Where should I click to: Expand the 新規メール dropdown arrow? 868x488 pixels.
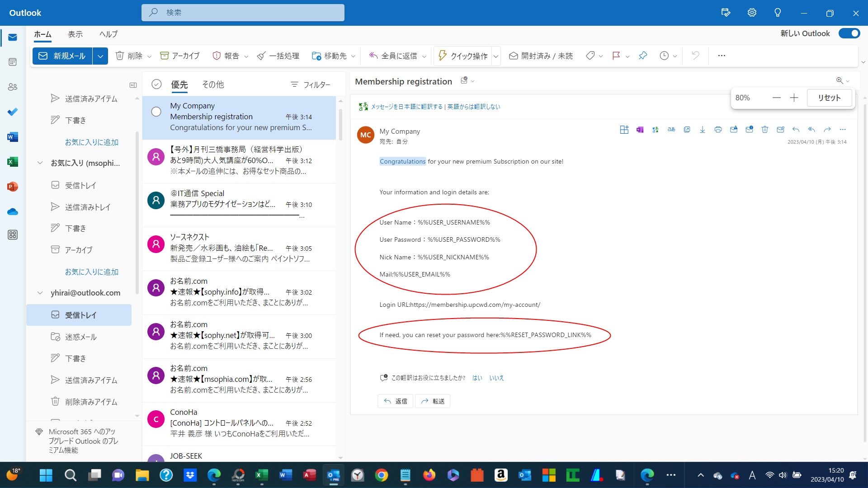tap(100, 56)
